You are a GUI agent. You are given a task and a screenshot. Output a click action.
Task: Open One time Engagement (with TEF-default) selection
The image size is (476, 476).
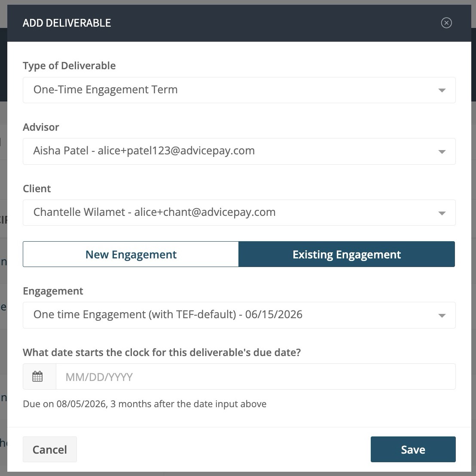tap(239, 315)
